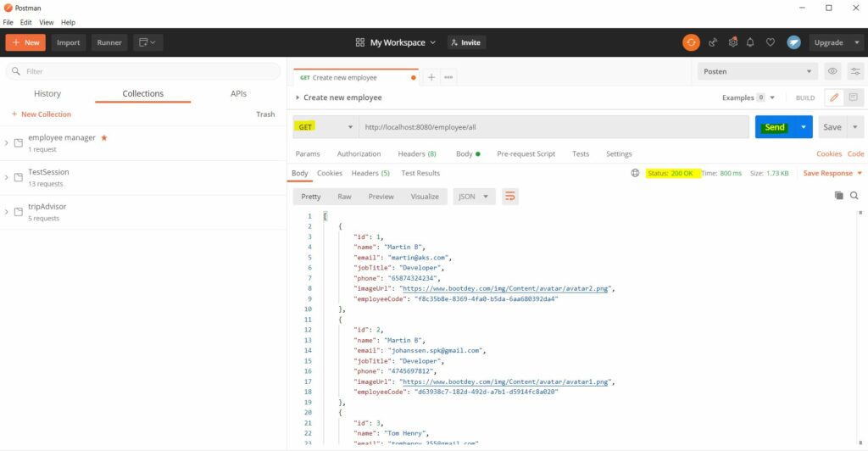Expand the tripAdvisor collection
This screenshot has height=451, width=868.
[6, 212]
